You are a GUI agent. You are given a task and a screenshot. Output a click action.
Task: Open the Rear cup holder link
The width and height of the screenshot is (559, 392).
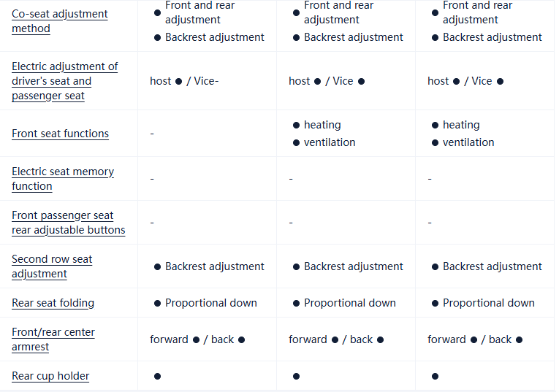50,376
